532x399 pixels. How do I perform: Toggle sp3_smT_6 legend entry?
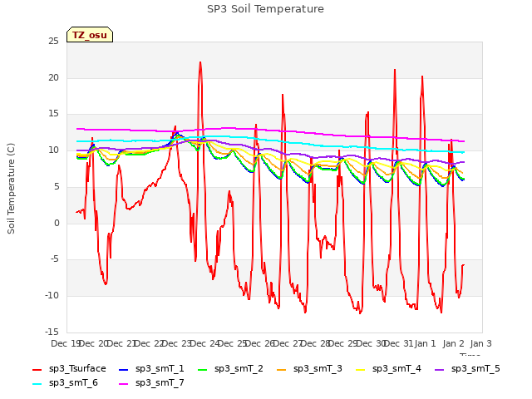pyautogui.click(x=65, y=383)
